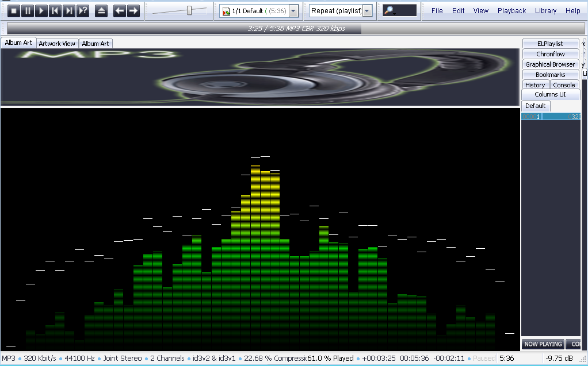Click the Stop playback button
The image size is (588, 366).
pos(14,11)
